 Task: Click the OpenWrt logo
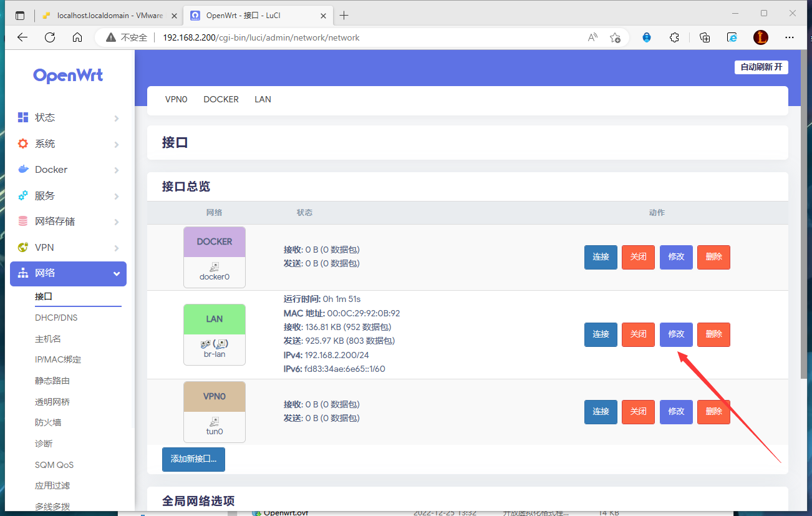(68, 75)
